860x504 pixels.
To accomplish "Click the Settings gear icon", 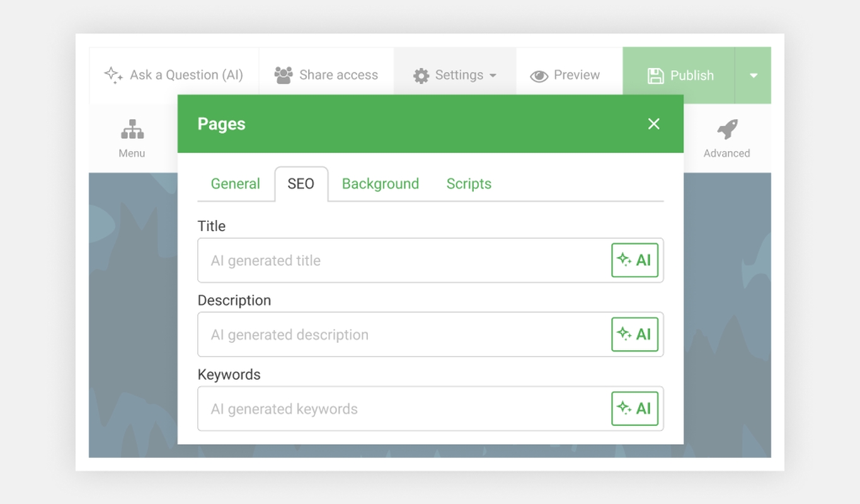I will point(421,76).
